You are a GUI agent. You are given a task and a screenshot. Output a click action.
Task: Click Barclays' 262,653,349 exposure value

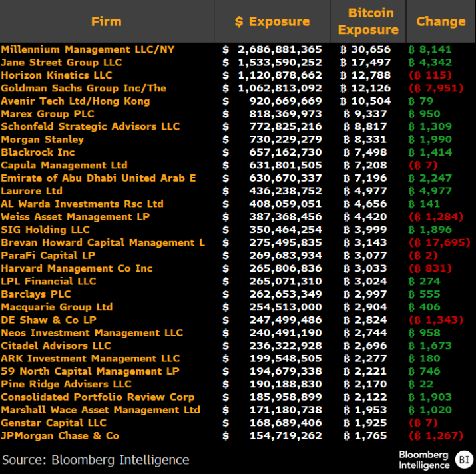(x=286, y=294)
